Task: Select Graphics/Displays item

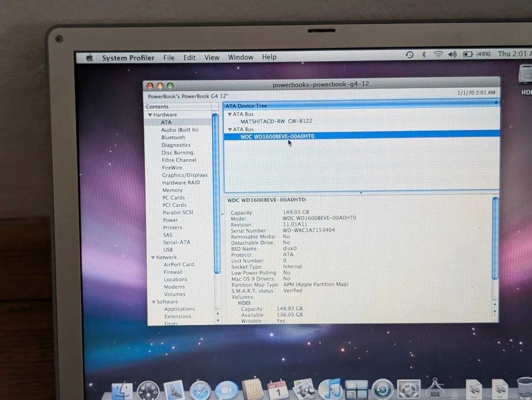Action: pyautogui.click(x=185, y=175)
